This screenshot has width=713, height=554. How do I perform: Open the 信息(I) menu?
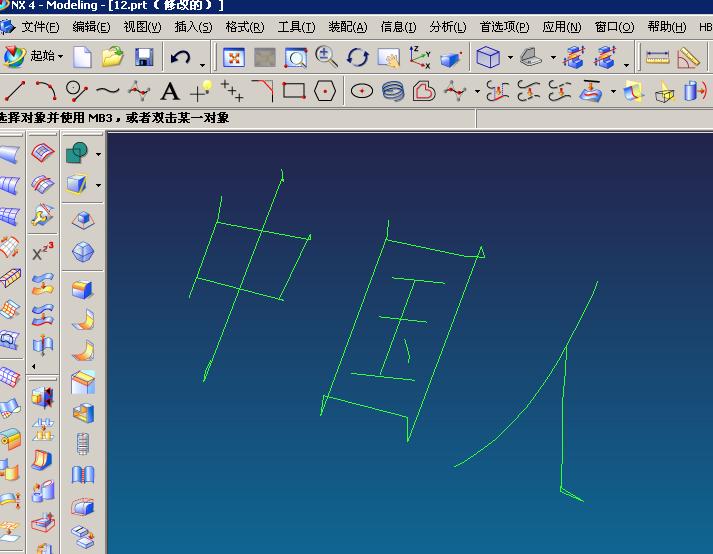pyautogui.click(x=398, y=27)
